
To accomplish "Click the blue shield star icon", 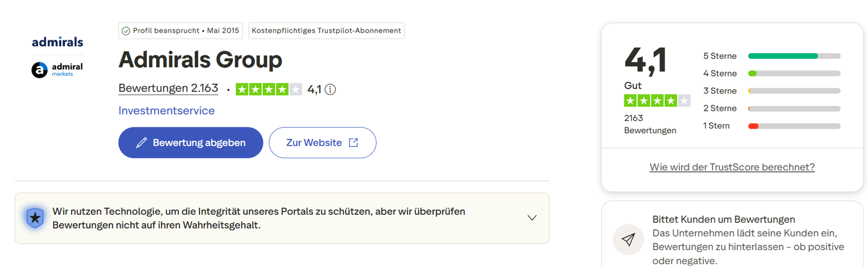I will coord(36,218).
